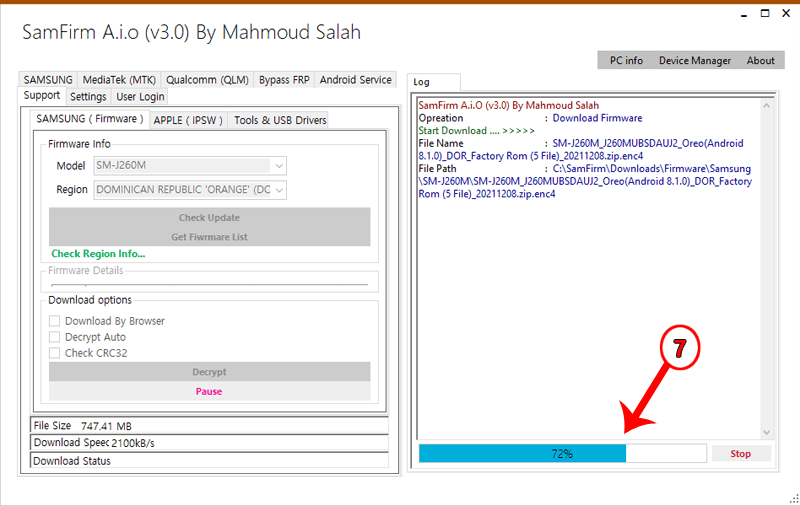Pause the firmware download
The width and height of the screenshot is (800, 506).
click(x=209, y=391)
